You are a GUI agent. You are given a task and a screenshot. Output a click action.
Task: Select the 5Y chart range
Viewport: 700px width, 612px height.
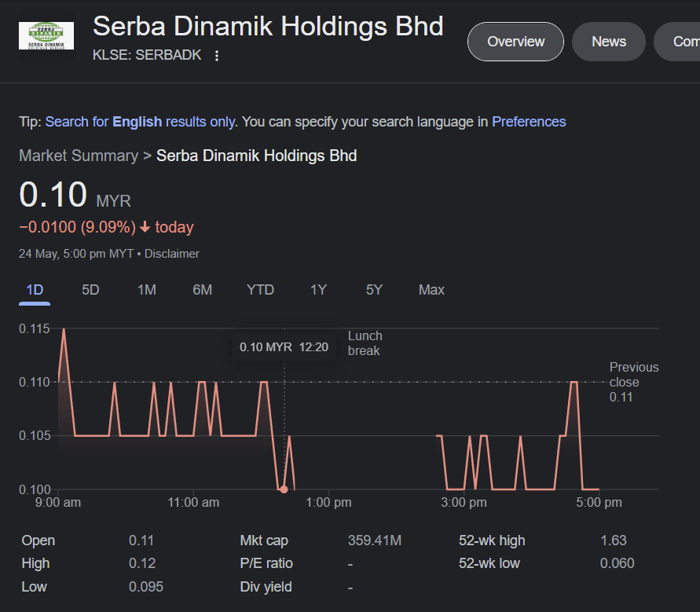pyautogui.click(x=374, y=290)
